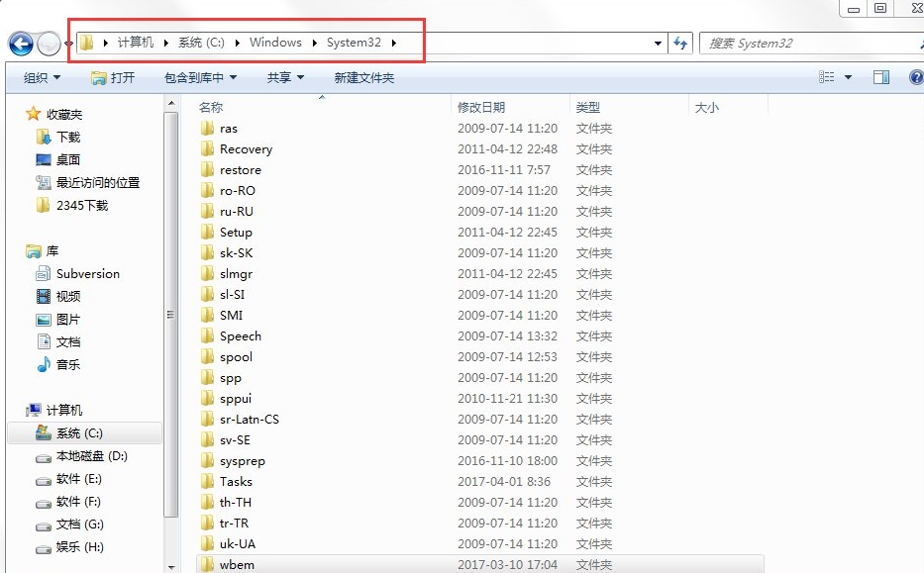This screenshot has height=573, width=924.
Task: Open the 包含到库中 dropdown
Action: pos(200,77)
